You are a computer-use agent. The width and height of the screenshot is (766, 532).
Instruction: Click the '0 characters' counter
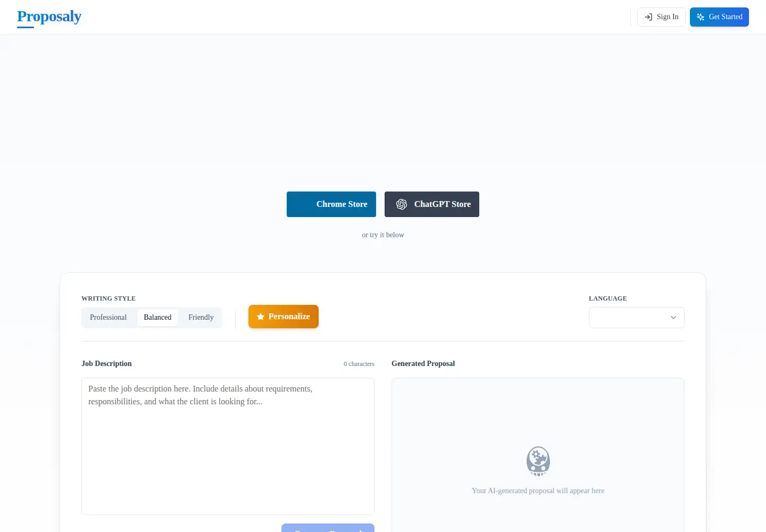pyautogui.click(x=359, y=364)
